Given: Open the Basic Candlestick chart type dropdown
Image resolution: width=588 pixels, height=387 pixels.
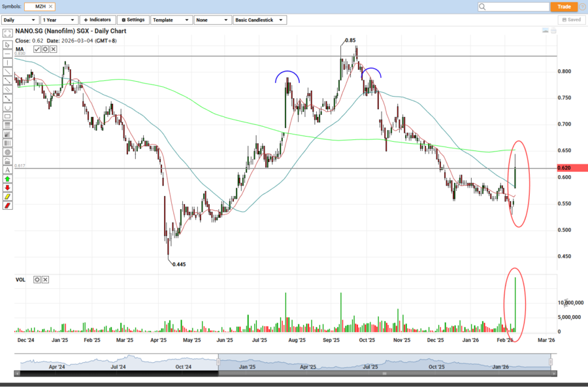Looking at the screenshot, I should coord(260,20).
